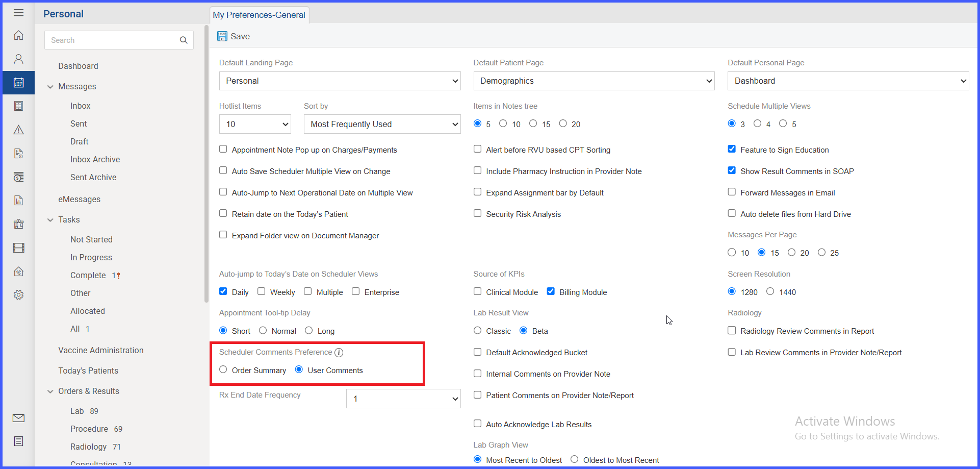Viewport: 980px width, 469px height.
Task: Open the Default Landing Page dropdown
Action: (x=340, y=81)
